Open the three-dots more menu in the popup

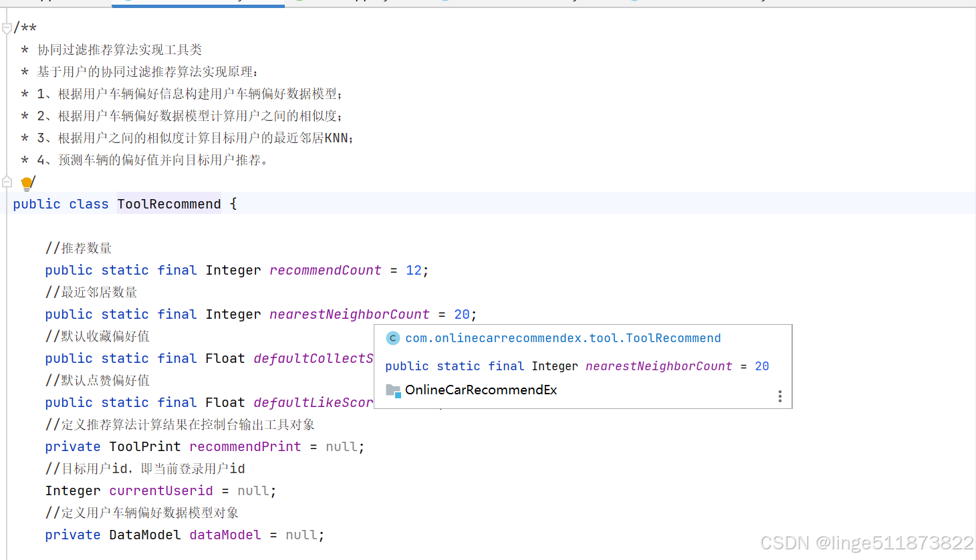point(779,396)
